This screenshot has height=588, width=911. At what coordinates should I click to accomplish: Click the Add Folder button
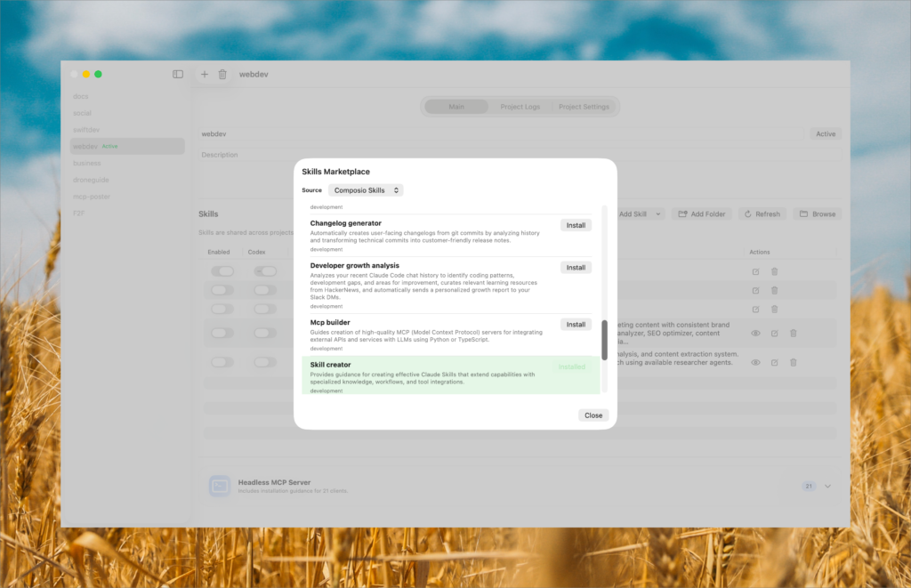coord(702,214)
